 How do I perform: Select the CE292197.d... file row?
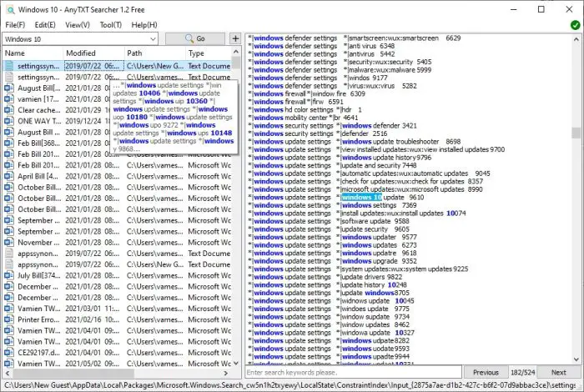point(118,353)
